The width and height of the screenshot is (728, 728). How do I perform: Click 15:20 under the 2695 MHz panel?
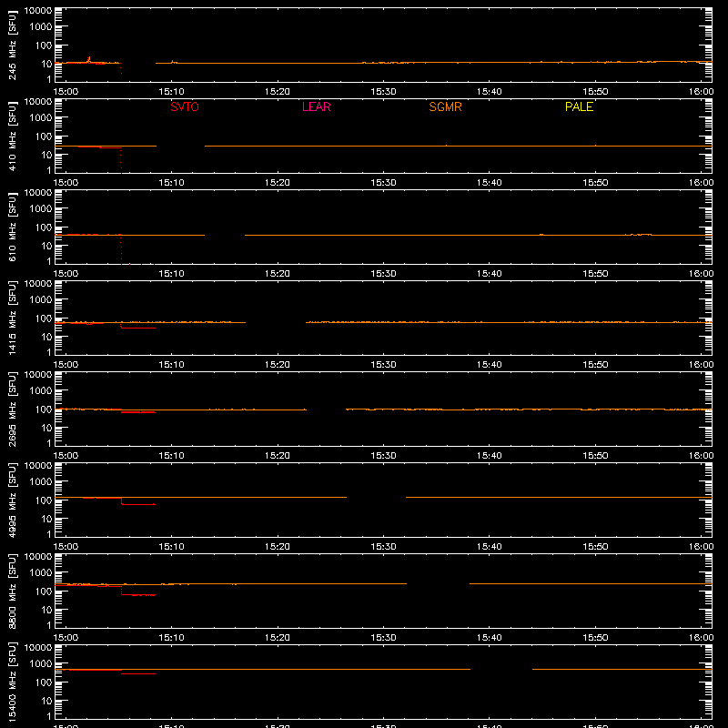[278, 456]
